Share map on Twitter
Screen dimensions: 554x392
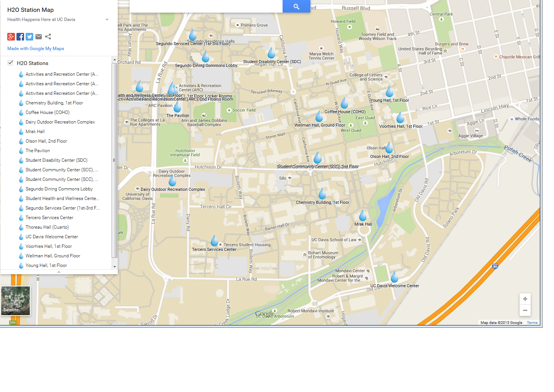pos(29,37)
